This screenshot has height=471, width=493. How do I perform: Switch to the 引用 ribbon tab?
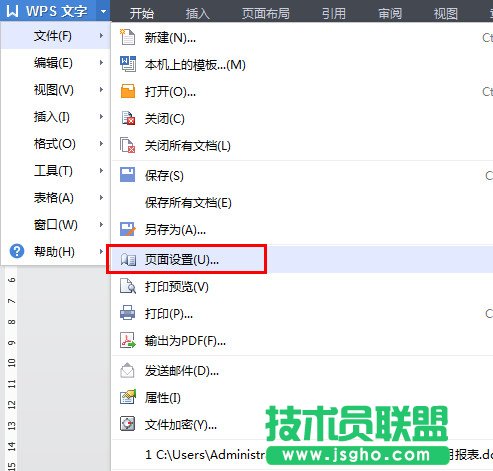coord(334,13)
